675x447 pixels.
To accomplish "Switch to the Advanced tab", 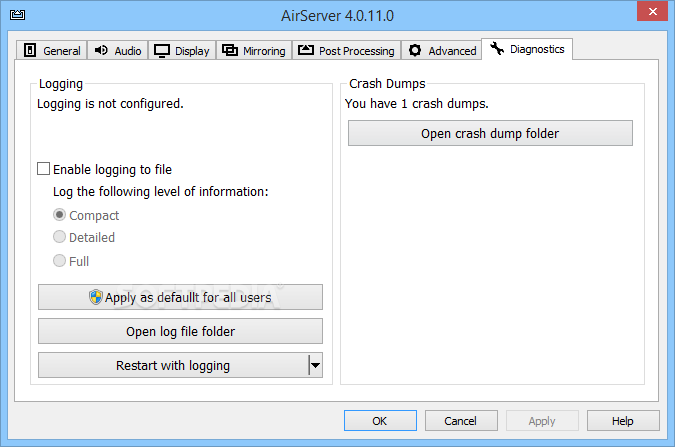I will (442, 50).
